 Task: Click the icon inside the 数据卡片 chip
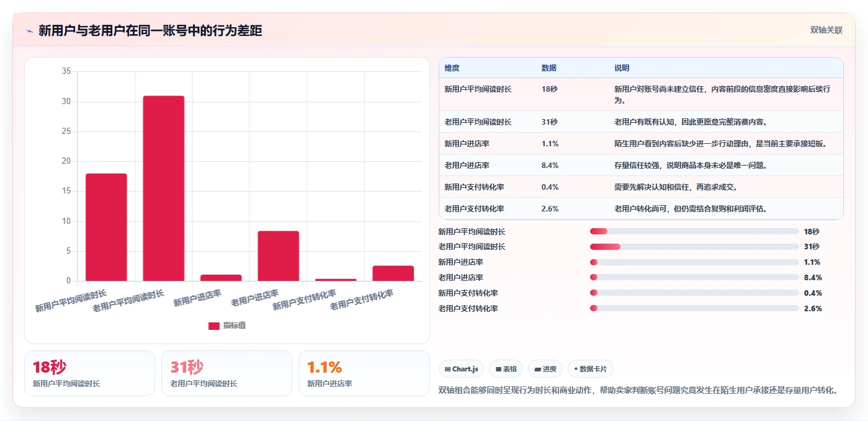(576, 369)
